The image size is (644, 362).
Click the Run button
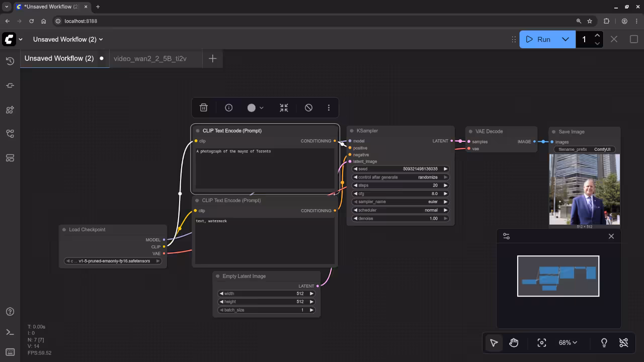pyautogui.click(x=538, y=39)
